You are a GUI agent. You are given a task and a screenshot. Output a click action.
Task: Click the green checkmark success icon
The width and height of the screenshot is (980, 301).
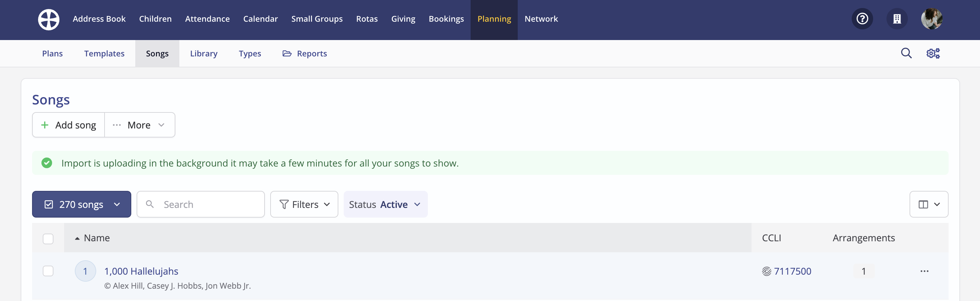click(x=47, y=163)
